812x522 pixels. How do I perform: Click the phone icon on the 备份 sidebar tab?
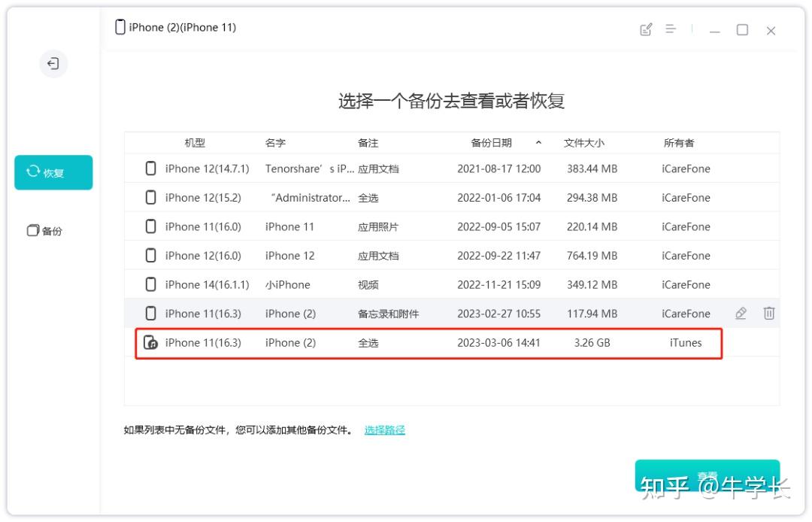(x=31, y=230)
